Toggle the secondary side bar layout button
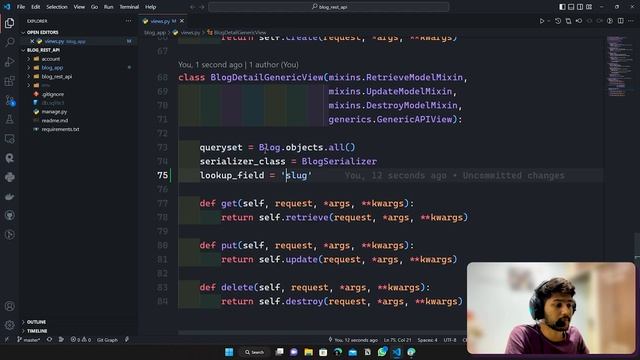This screenshot has width=640, height=360. point(580,7)
